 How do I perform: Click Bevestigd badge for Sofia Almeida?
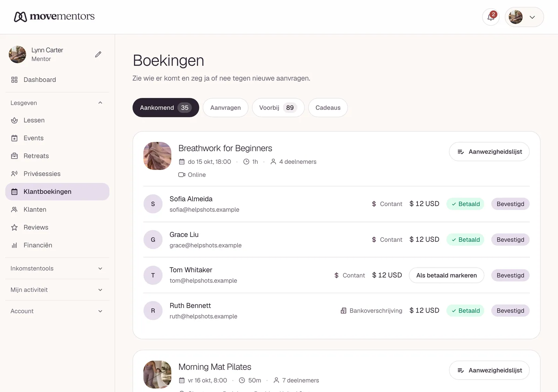click(510, 204)
